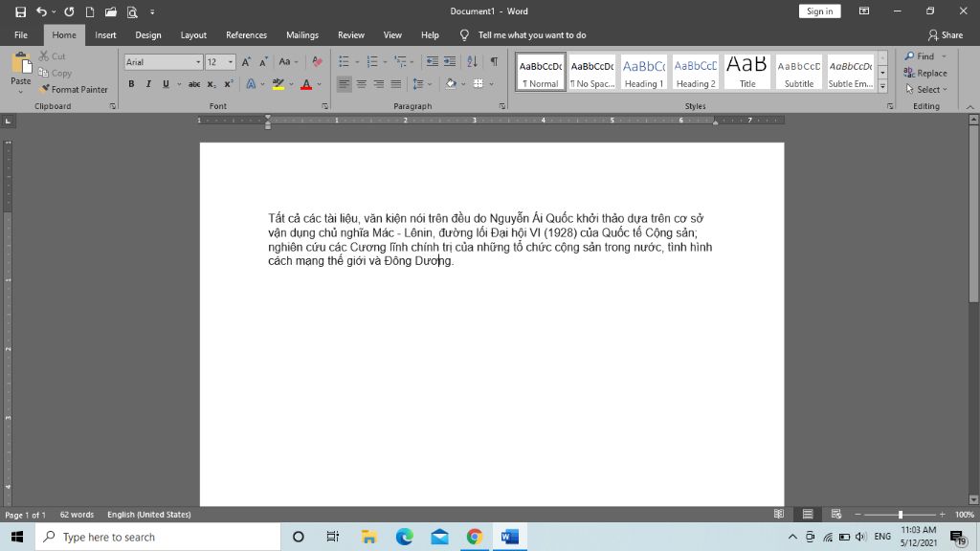Open Print Preview from the quick access toolbar
The image size is (980, 551).
pos(132,11)
